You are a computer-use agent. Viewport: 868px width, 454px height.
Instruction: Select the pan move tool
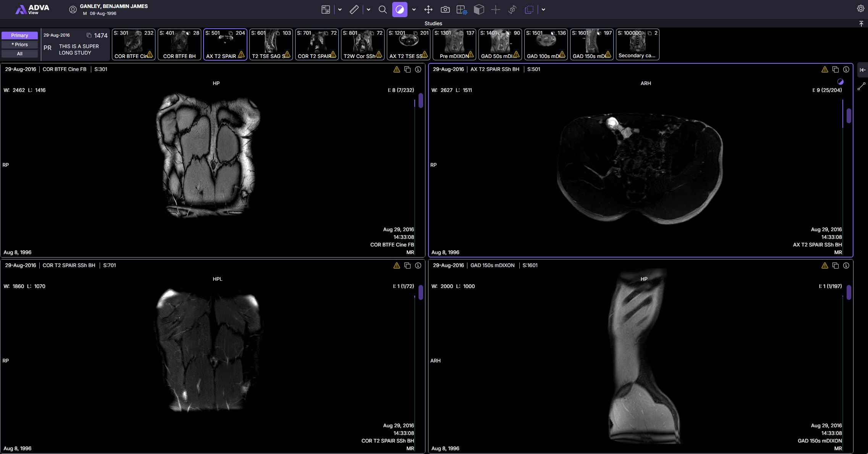pyautogui.click(x=428, y=10)
